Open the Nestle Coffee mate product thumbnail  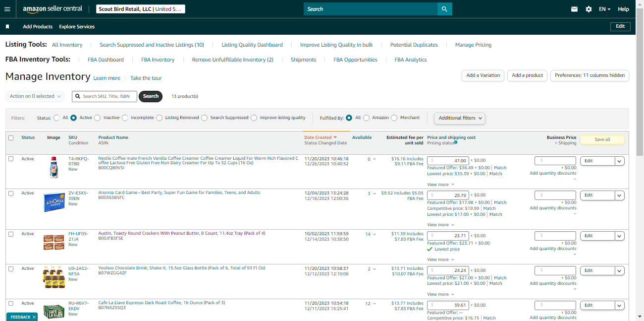tap(54, 168)
